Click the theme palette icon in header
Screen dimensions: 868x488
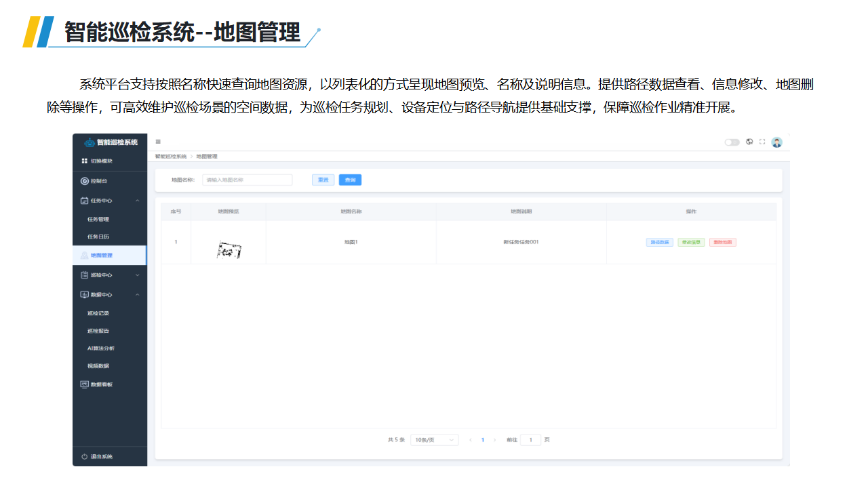click(x=749, y=142)
